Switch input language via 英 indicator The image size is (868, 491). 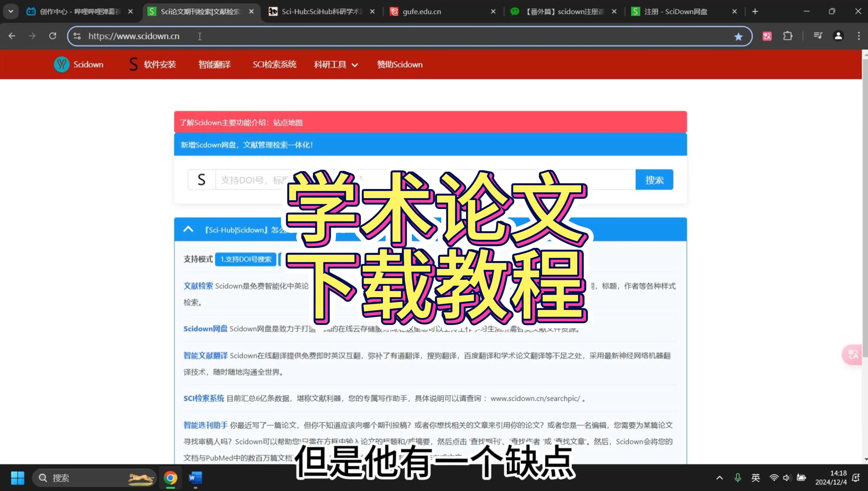click(x=755, y=478)
